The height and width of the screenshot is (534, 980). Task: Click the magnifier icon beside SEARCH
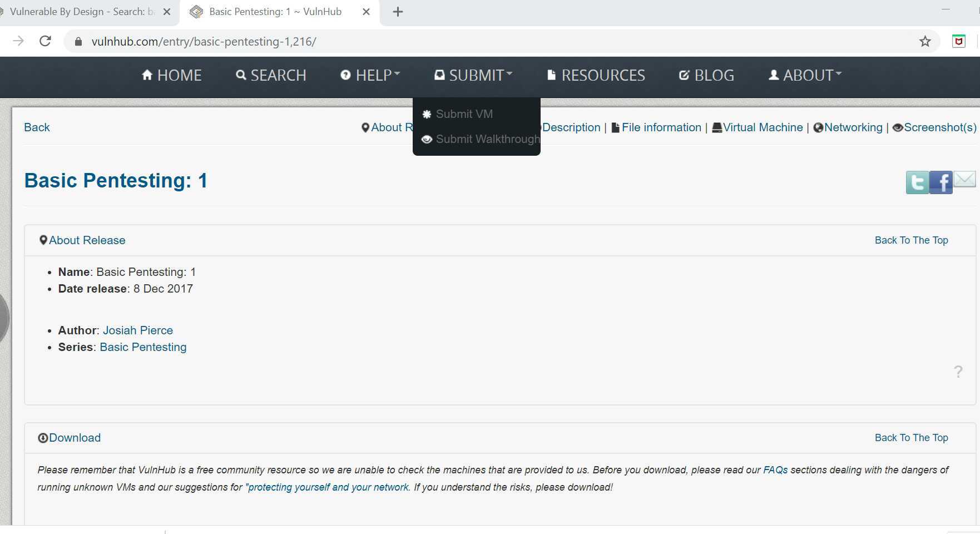click(x=240, y=75)
